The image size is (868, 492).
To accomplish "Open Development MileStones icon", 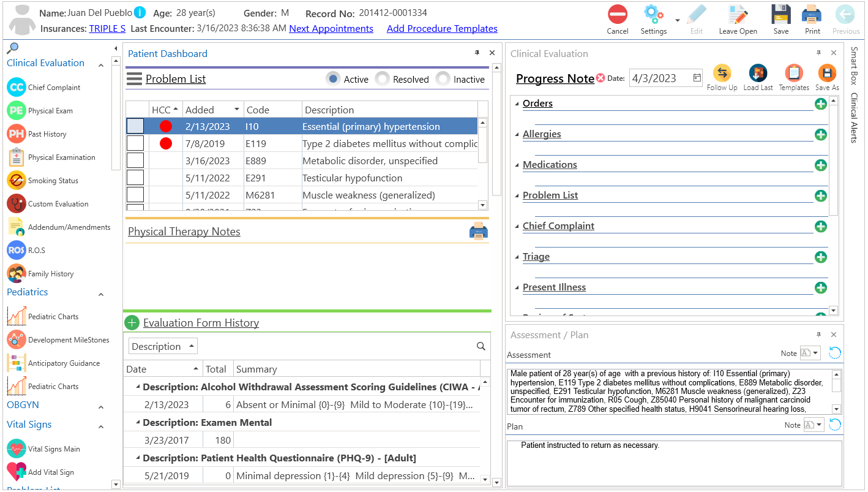I will tap(17, 339).
